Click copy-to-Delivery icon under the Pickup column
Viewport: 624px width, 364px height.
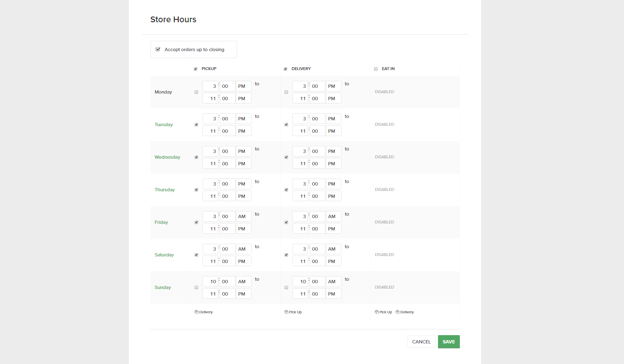coord(196,312)
